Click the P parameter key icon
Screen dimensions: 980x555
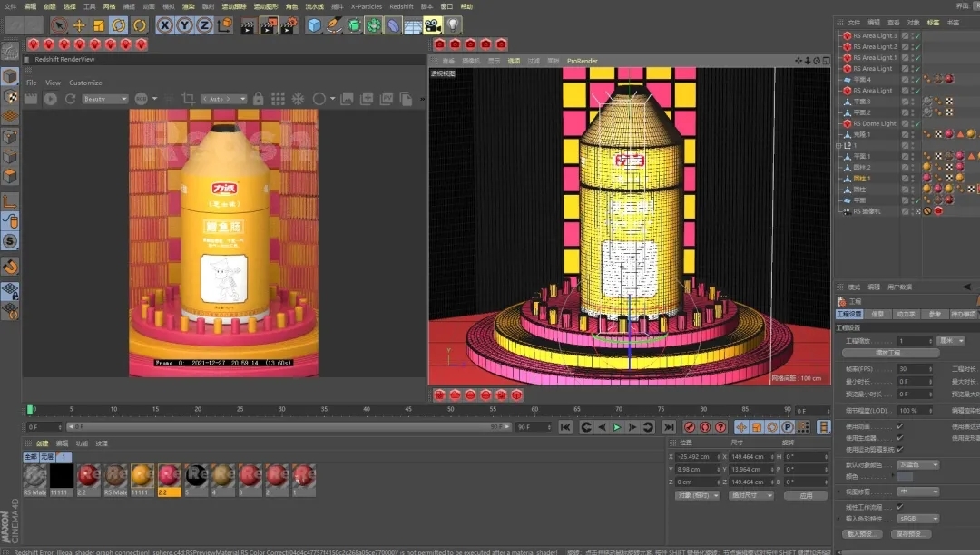[788, 427]
